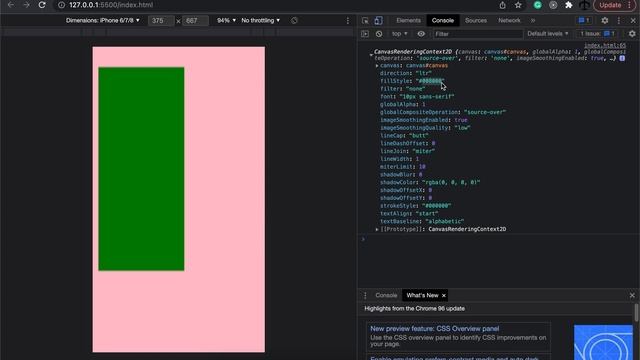The height and width of the screenshot is (360, 640).
Task: Switch to the Network tab
Action: (x=509, y=20)
